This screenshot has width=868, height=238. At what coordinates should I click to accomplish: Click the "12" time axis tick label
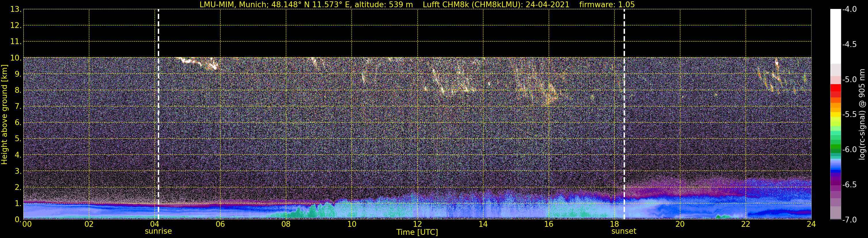click(417, 224)
